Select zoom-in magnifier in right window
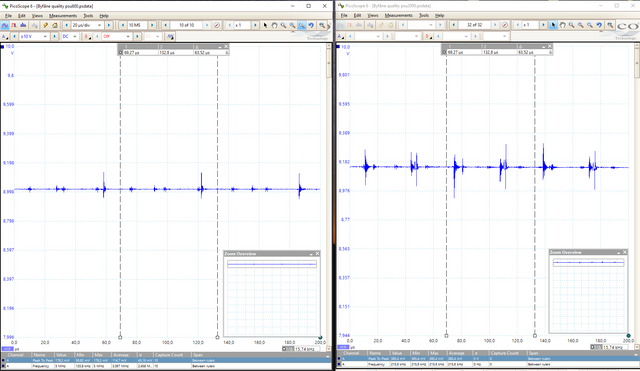640x371 pixels. tap(571, 25)
